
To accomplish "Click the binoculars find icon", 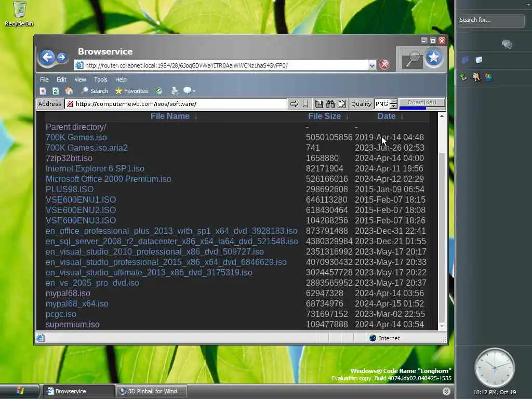I will tap(330, 104).
